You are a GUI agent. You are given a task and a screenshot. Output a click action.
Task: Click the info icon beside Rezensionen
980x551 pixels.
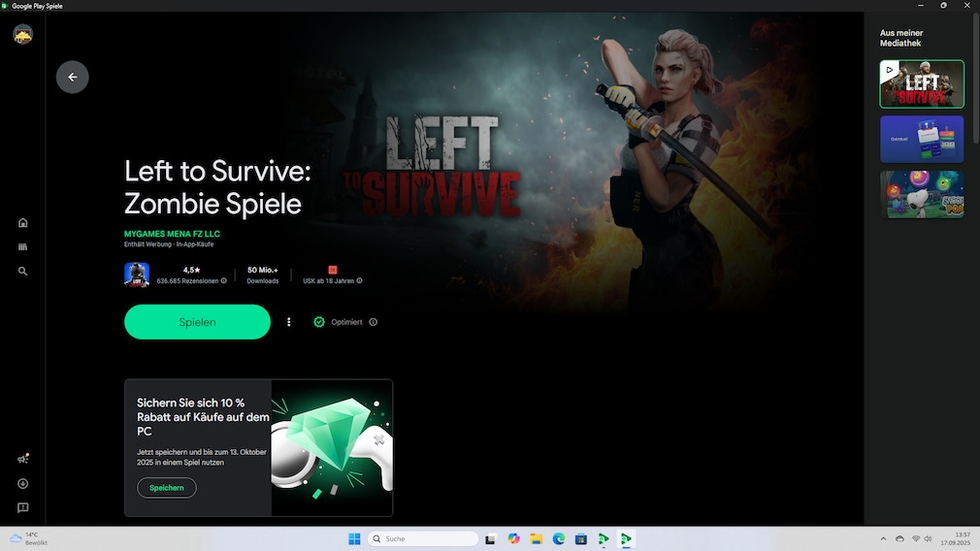tap(224, 281)
